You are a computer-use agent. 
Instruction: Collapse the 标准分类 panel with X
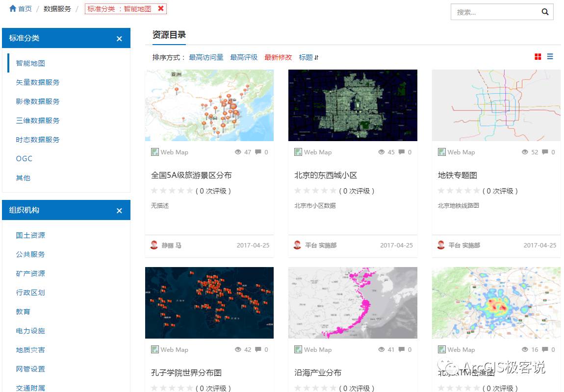[119, 38]
